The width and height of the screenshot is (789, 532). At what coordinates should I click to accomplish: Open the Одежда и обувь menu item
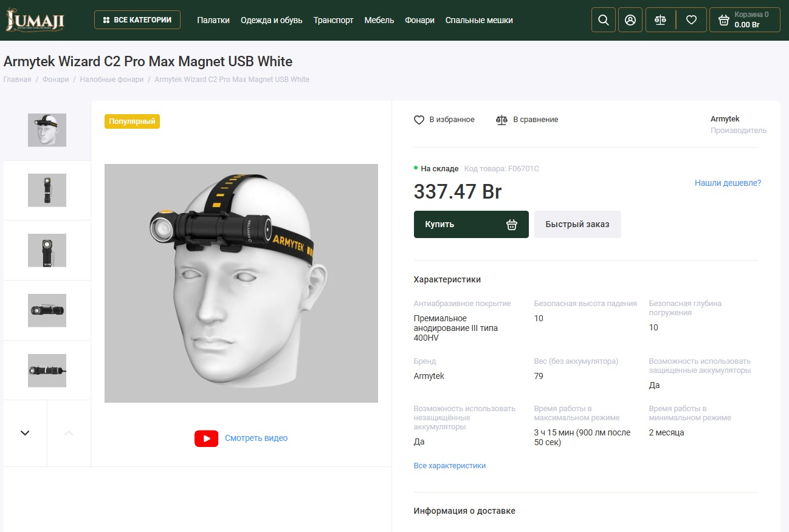(272, 20)
